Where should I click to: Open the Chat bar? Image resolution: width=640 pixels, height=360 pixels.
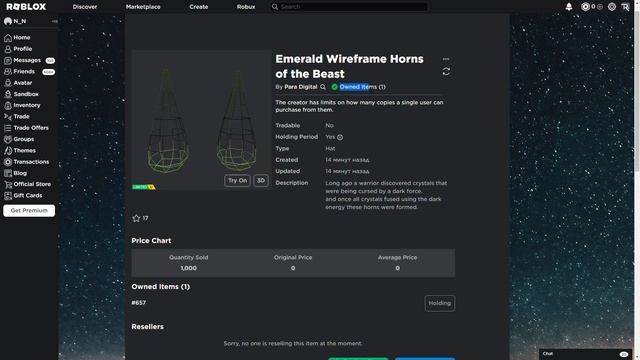click(586, 354)
